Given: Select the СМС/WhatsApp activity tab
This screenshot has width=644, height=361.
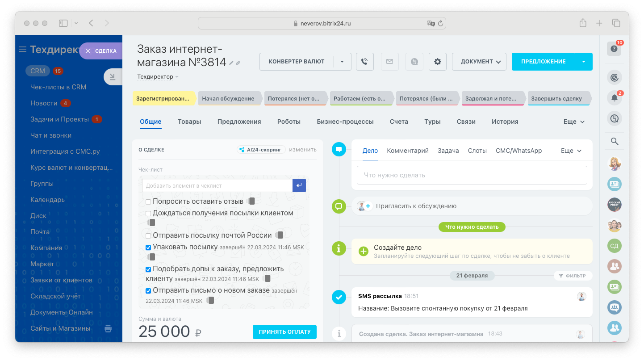Looking at the screenshot, I should coord(519,151).
